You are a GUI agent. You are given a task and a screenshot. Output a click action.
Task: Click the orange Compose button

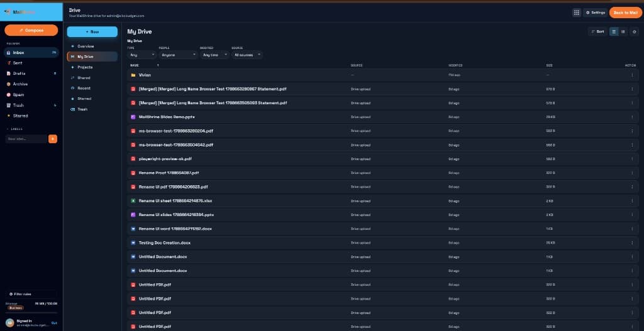pyautogui.click(x=31, y=30)
